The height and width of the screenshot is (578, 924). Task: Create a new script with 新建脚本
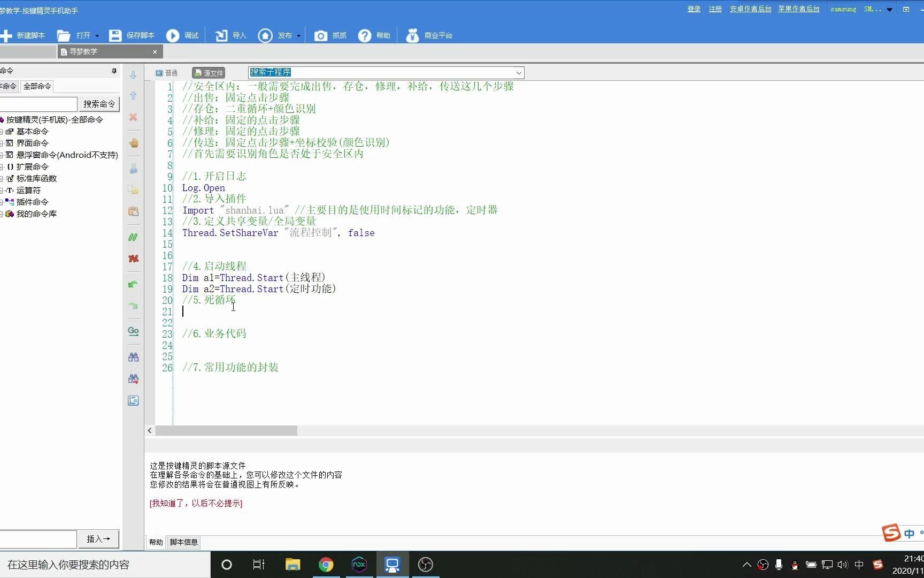click(x=23, y=35)
